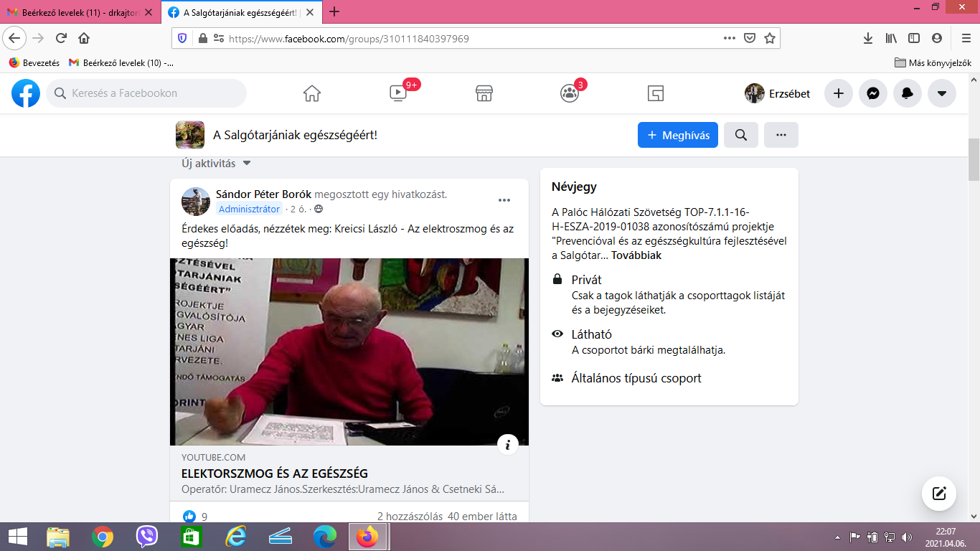Viewport: 980px width, 551px height.
Task: Open the Facebook home logo
Action: (x=26, y=93)
